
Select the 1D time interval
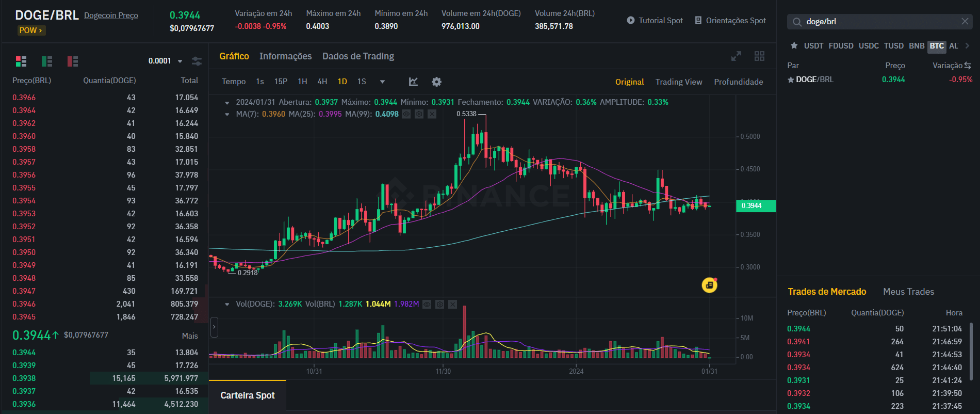(x=342, y=82)
